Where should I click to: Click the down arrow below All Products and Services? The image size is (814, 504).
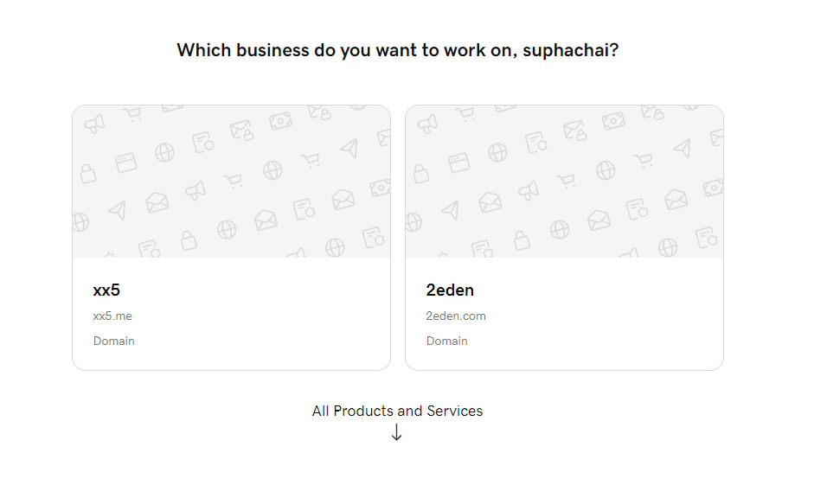(396, 432)
